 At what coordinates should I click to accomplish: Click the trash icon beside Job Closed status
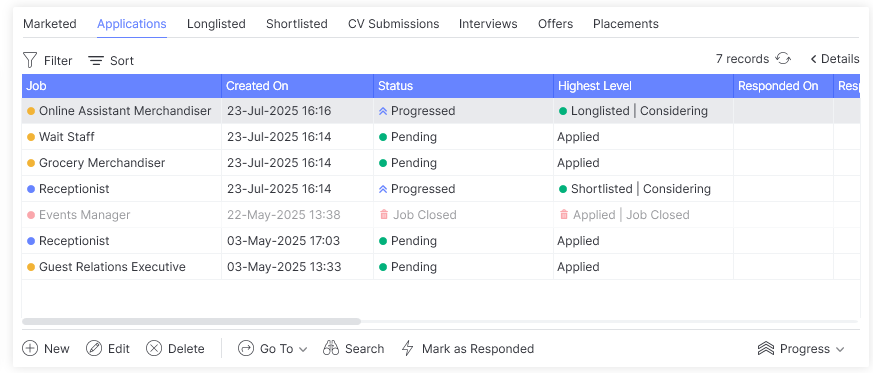pyautogui.click(x=384, y=214)
